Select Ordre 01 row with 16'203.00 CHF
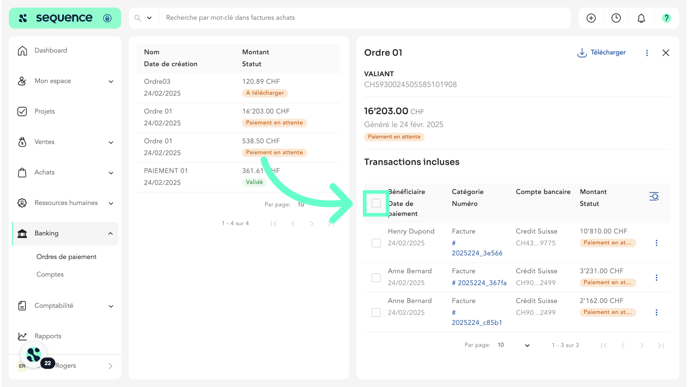Image resolution: width=688 pixels, height=387 pixels. pyautogui.click(x=238, y=117)
